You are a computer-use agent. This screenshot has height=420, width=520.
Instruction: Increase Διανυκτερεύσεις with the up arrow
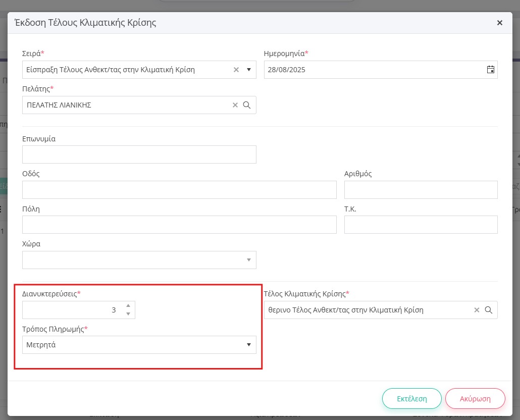[128, 306]
